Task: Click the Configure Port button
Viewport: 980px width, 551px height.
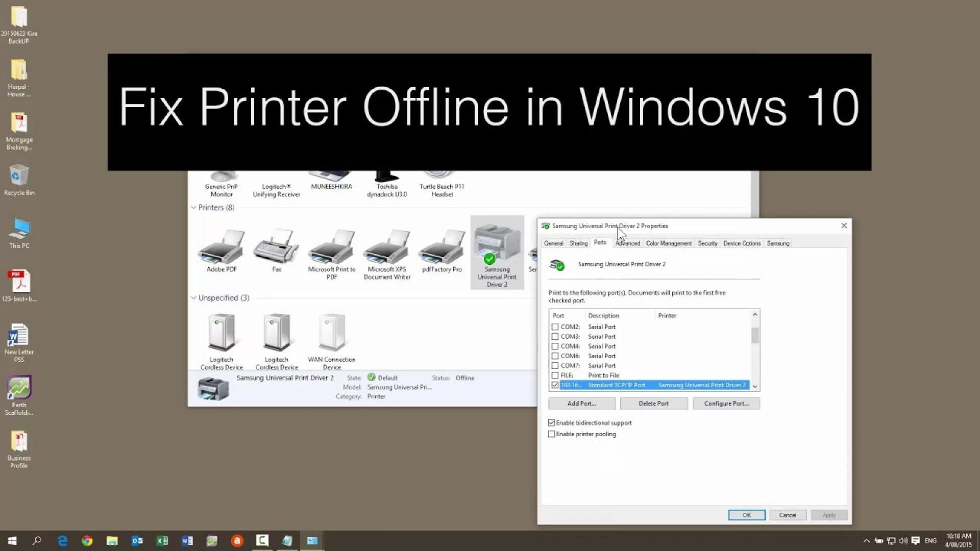Action: click(726, 403)
